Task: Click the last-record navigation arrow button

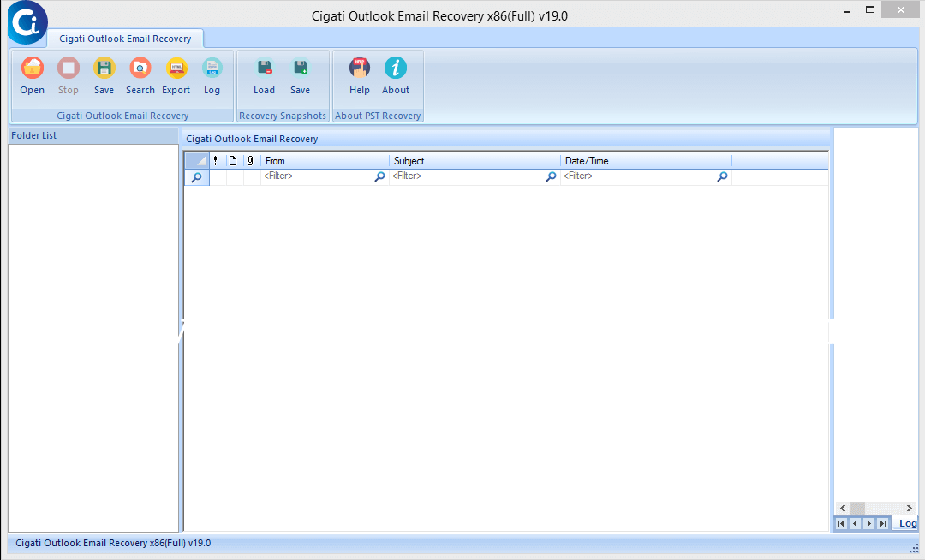Action: click(883, 523)
